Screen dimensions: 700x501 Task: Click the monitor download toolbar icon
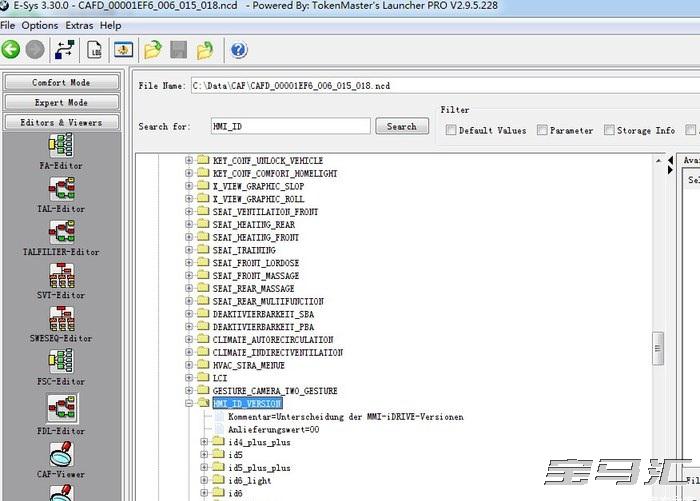coord(123,49)
